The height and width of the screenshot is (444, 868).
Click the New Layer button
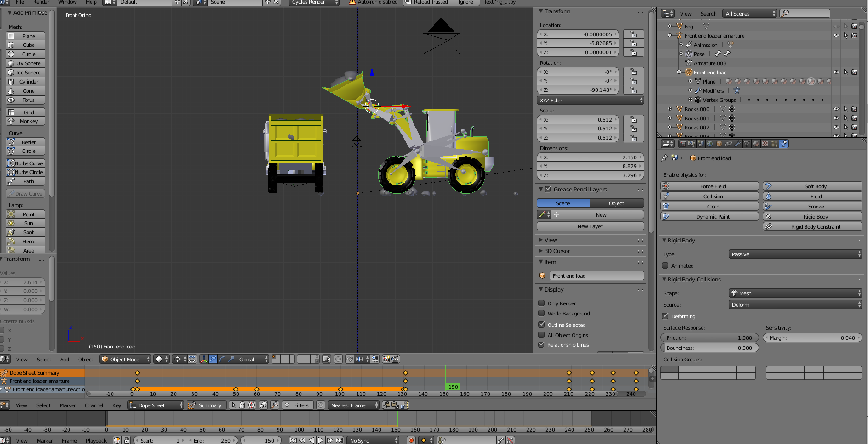pyautogui.click(x=590, y=226)
